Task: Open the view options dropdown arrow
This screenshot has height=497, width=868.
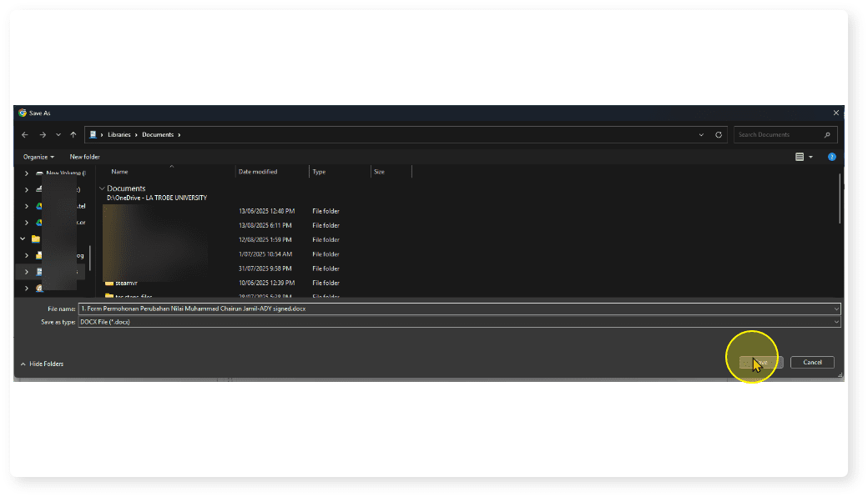Action: 811,157
